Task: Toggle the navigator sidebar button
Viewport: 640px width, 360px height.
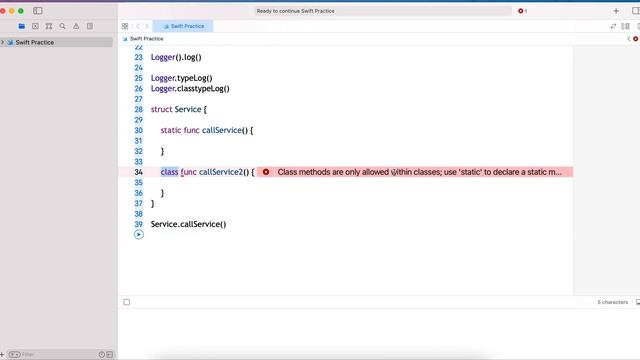Action: (x=38, y=11)
